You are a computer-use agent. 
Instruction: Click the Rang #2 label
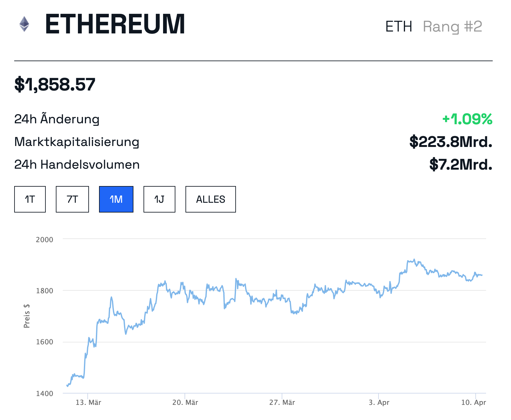tap(452, 26)
